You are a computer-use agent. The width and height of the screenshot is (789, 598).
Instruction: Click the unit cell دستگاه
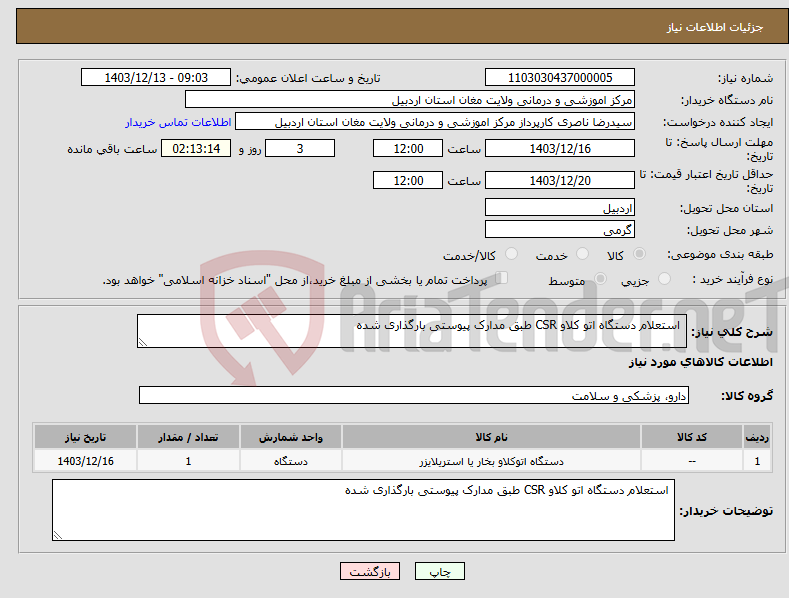291,461
